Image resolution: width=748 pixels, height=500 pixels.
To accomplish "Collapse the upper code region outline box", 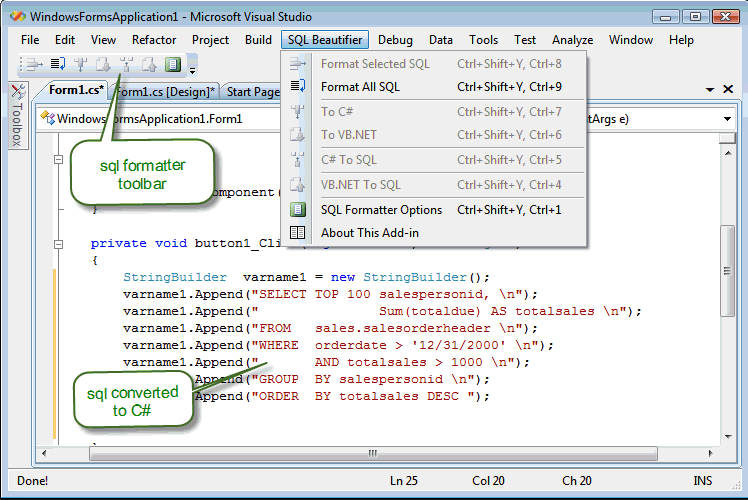I will point(58,159).
